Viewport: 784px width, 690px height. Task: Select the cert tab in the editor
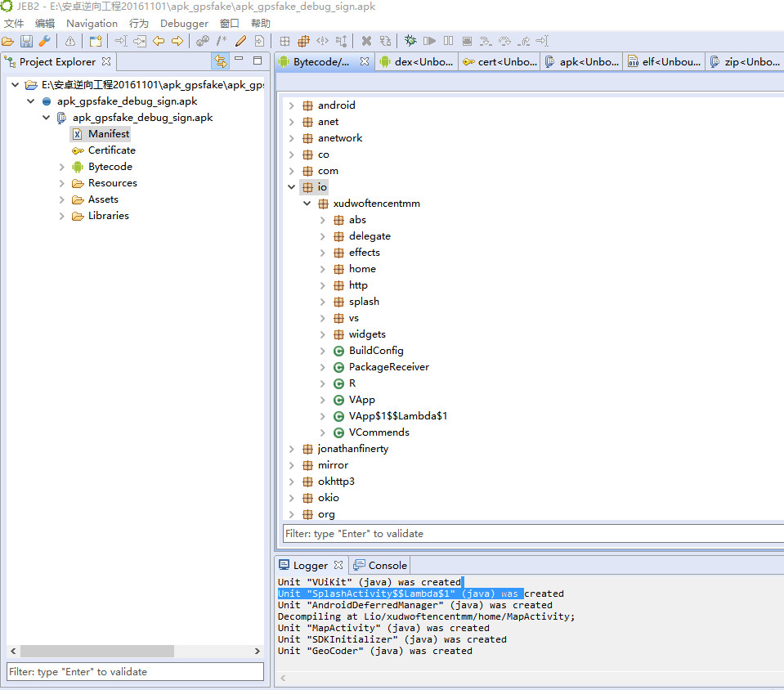coord(499,61)
